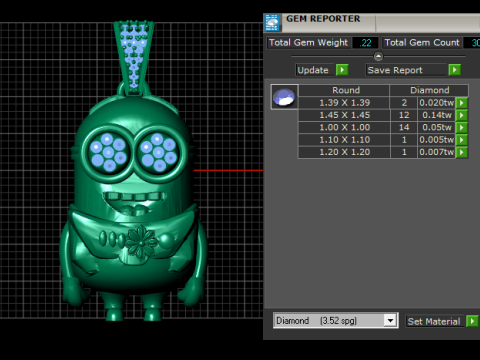Viewport: 480px width, 360px height.
Task: Click the Gem Reporter panel icon
Action: point(272,23)
